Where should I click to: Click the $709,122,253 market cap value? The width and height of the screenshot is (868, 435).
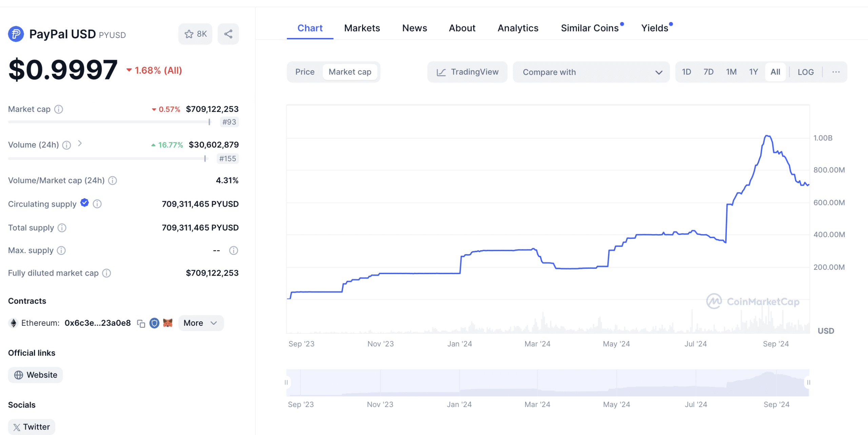[x=212, y=109]
